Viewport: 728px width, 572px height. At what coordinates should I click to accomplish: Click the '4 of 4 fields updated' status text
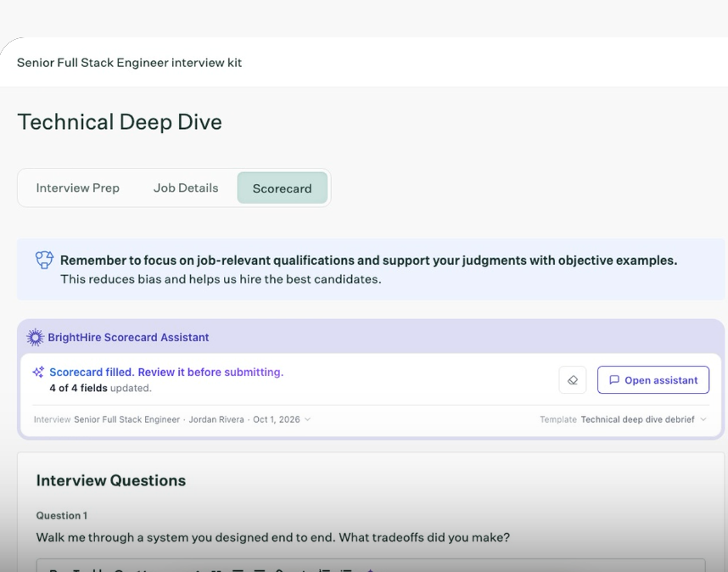point(101,388)
